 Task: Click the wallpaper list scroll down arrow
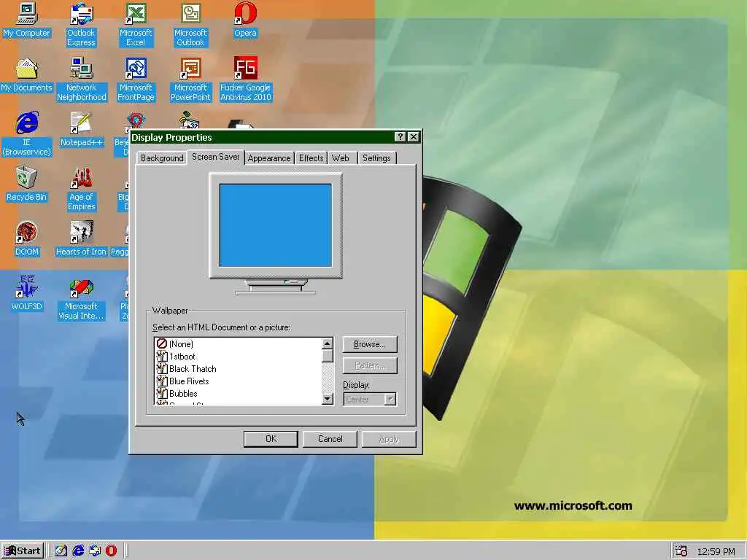(x=328, y=399)
